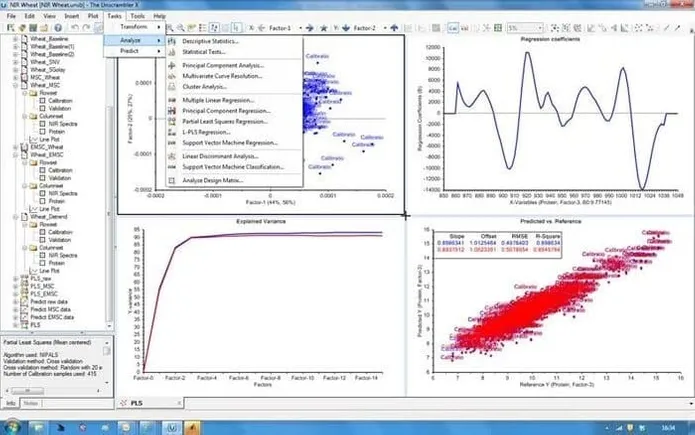Expand the Wheat_Baseline tree node
Viewport: 695px width, 435px height.
click(16, 39)
